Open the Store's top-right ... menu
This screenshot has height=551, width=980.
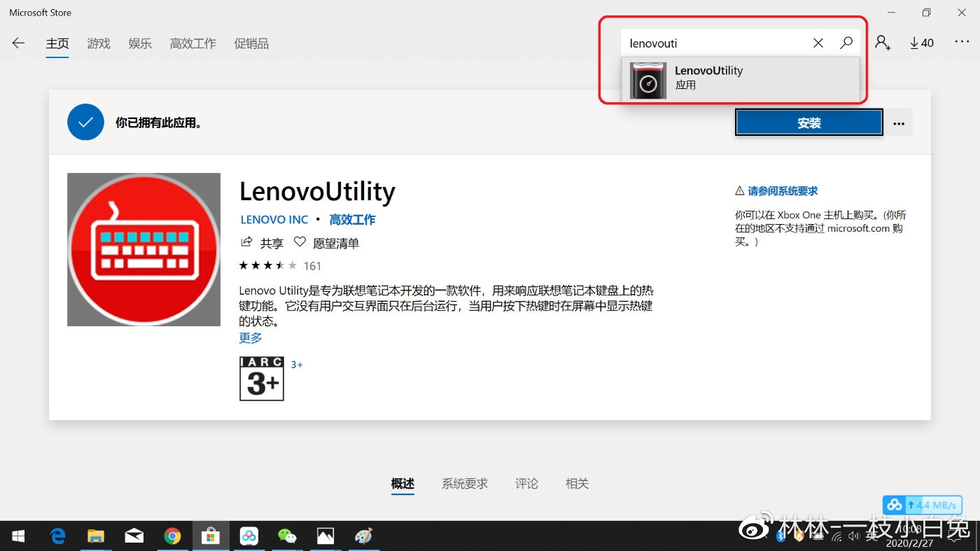(x=962, y=43)
